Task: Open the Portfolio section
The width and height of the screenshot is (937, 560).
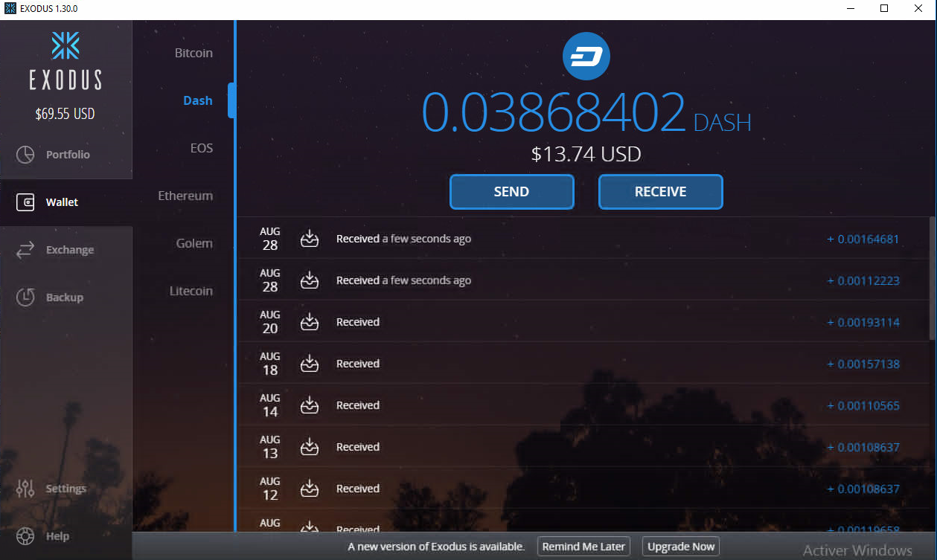Action: (66, 155)
